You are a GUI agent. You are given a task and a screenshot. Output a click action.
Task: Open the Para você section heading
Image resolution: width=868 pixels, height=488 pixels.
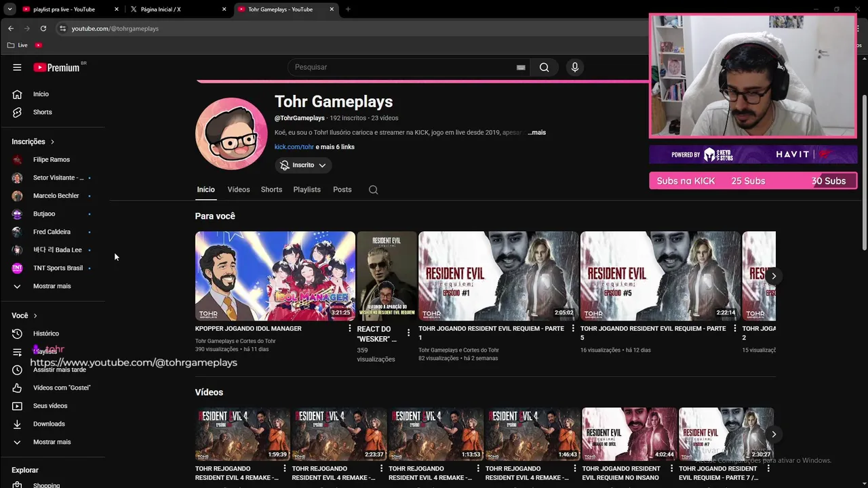tap(215, 216)
